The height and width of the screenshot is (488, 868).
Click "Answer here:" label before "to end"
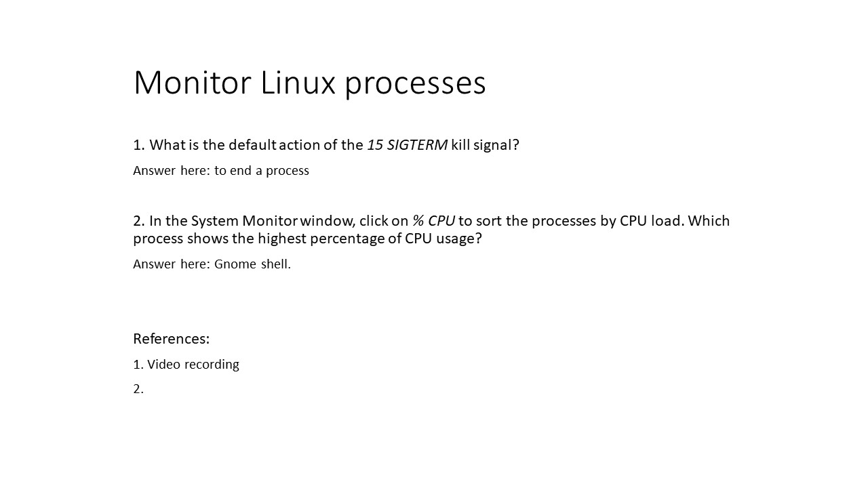(172, 171)
